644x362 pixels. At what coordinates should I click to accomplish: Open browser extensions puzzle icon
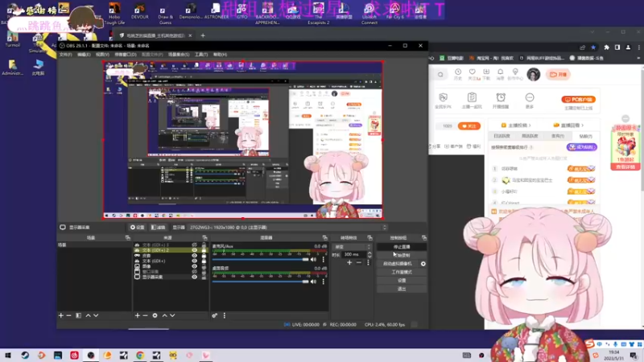tap(607, 47)
